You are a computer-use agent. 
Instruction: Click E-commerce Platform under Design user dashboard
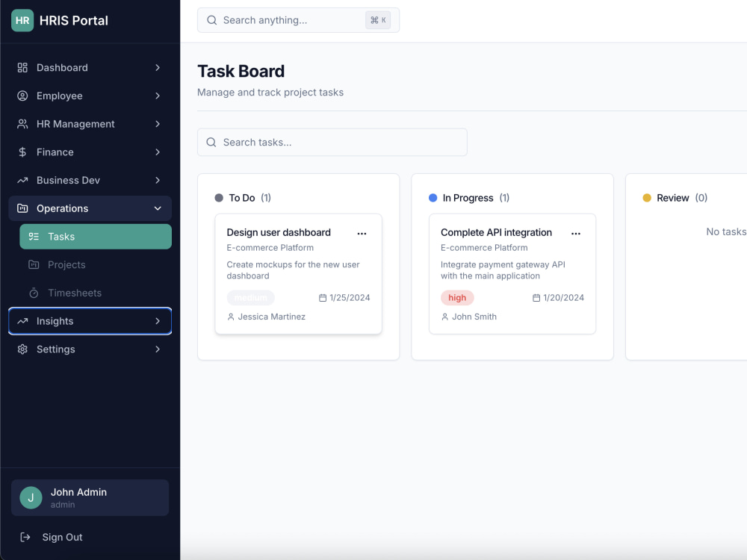pos(270,248)
